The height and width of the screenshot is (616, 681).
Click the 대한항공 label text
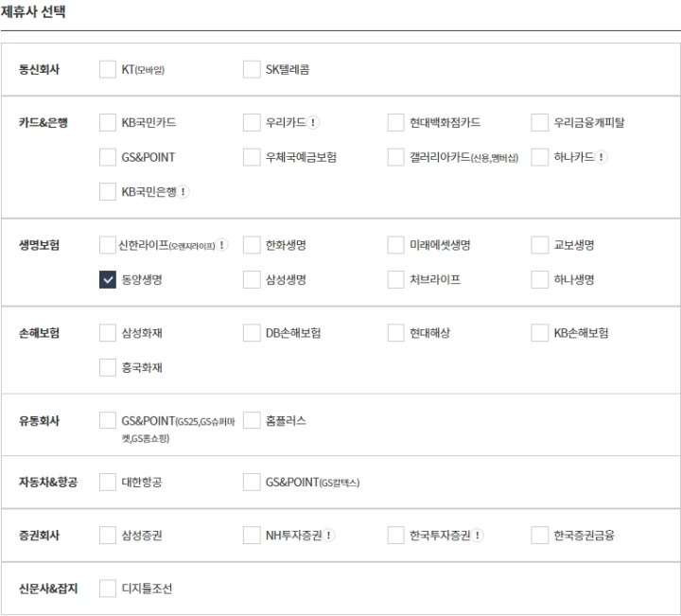click(x=142, y=483)
